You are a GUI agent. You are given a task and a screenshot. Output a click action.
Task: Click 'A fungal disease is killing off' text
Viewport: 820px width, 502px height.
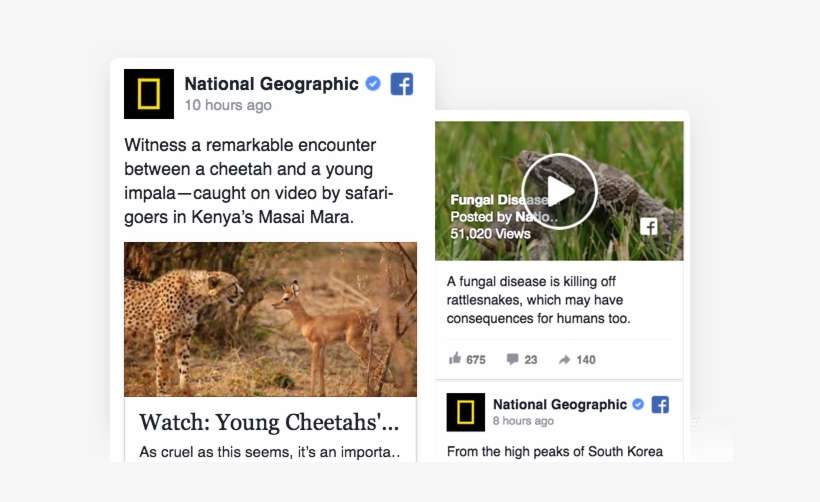[x=539, y=300]
